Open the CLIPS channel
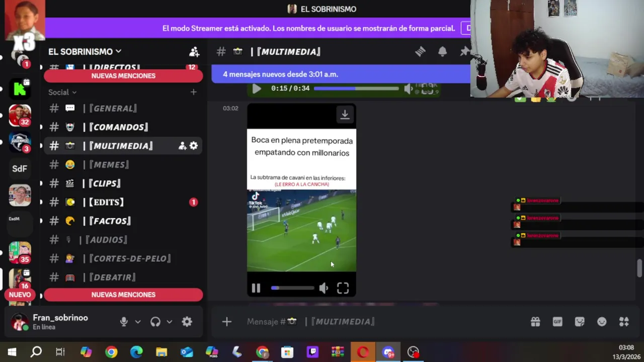Image resolution: width=644 pixels, height=362 pixels. coord(123,184)
